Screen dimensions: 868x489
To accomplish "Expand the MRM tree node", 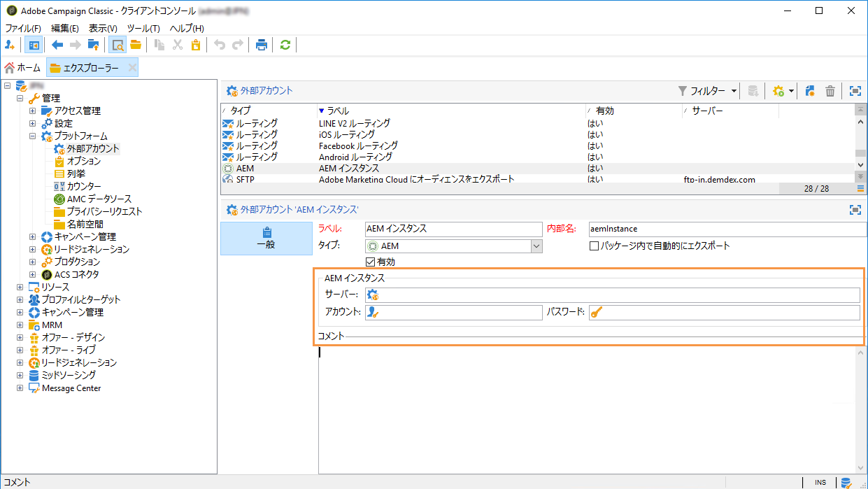I will click(20, 325).
